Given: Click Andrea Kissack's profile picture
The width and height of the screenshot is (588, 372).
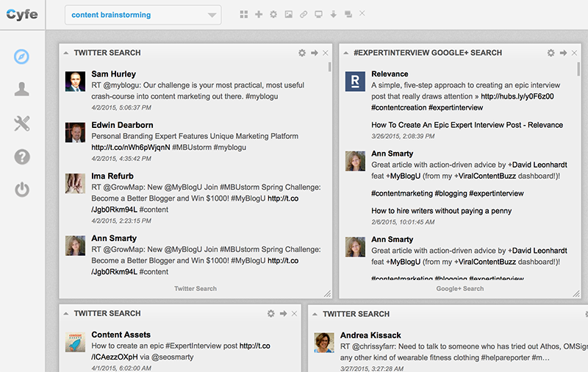Looking at the screenshot, I should click(x=324, y=343).
